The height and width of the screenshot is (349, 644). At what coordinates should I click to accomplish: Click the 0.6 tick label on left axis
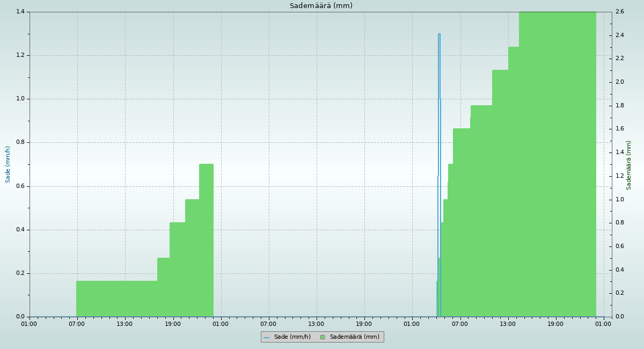click(21, 186)
